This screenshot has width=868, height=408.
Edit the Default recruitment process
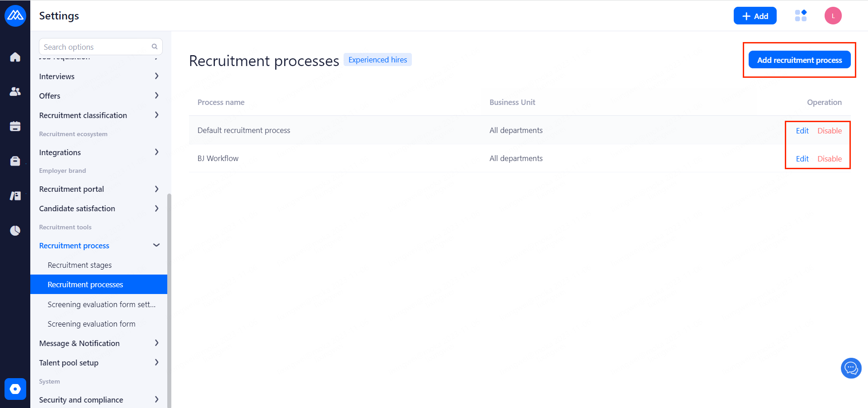point(802,131)
